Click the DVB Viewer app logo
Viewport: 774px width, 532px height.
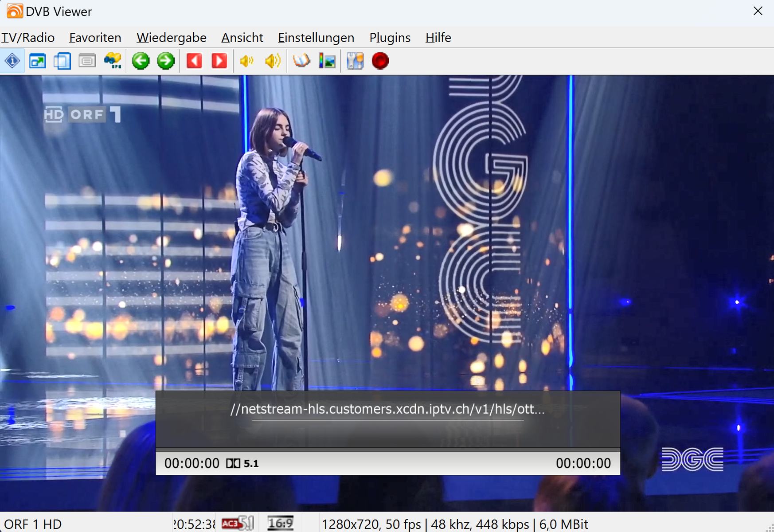(14, 11)
